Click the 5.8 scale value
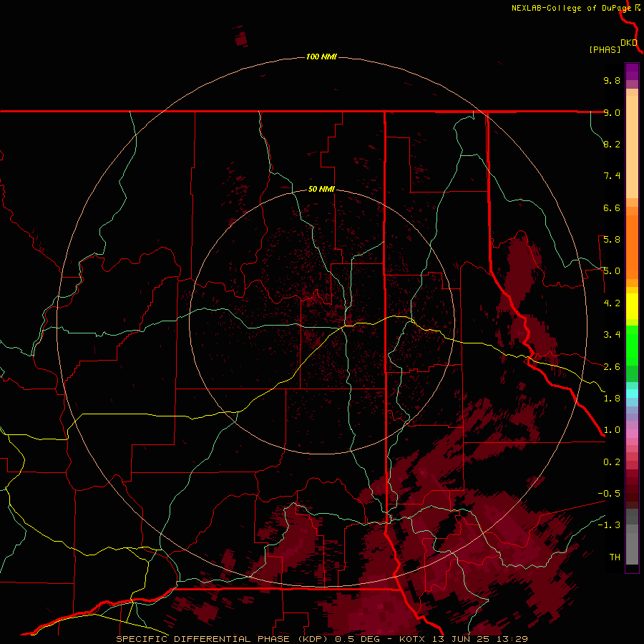 click(x=612, y=240)
